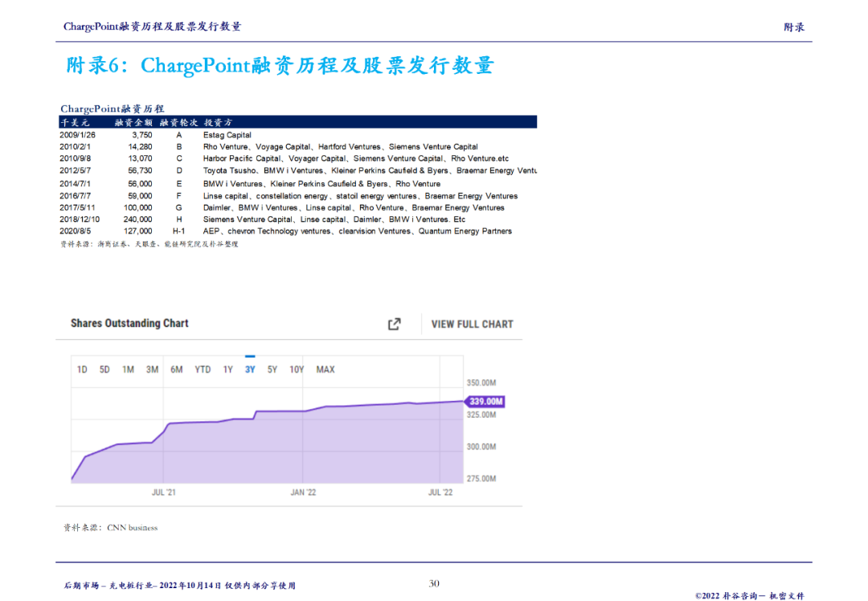868x601 pixels.
Task: Click the JUL '21 axis label
Action: [x=164, y=492]
